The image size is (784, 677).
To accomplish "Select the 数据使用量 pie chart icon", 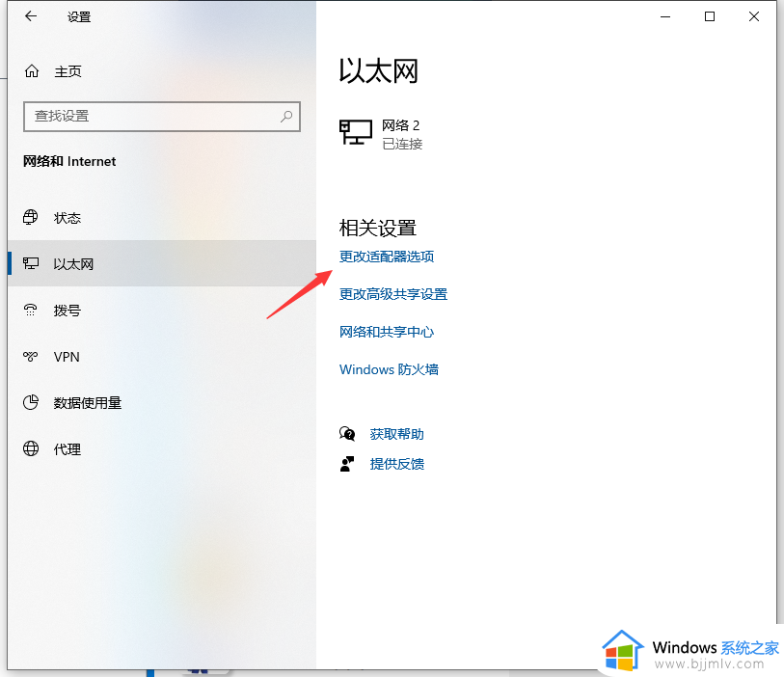I will click(31, 402).
